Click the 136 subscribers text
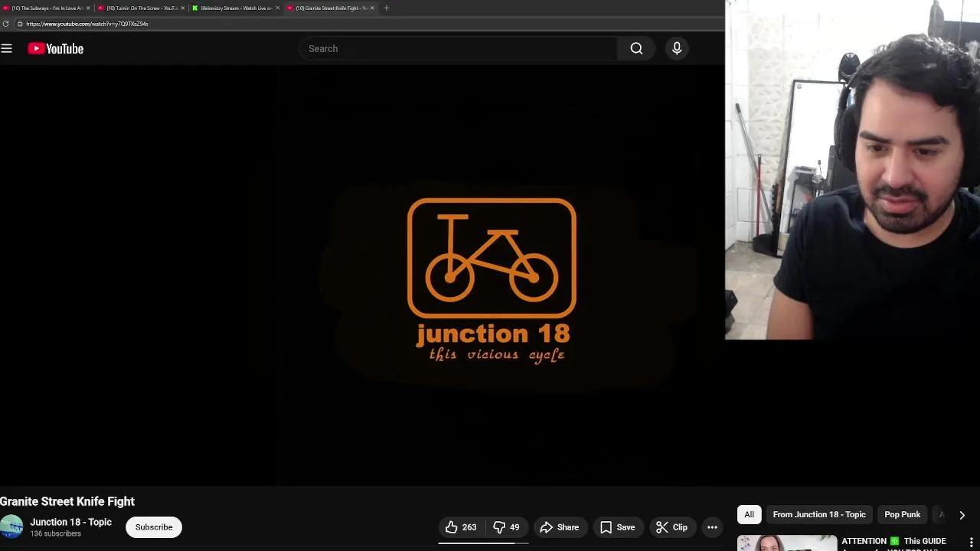Screen dimensions: 980x551 (x=55, y=534)
